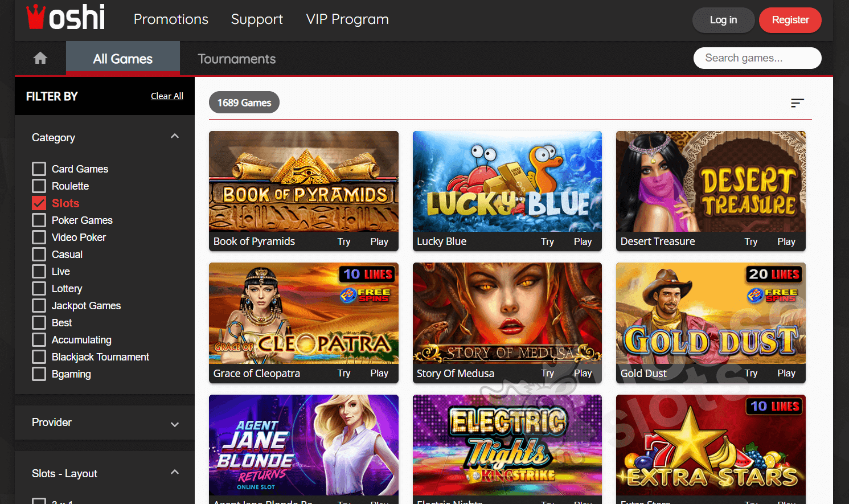Click Play for Book of Pyramids

click(x=379, y=241)
